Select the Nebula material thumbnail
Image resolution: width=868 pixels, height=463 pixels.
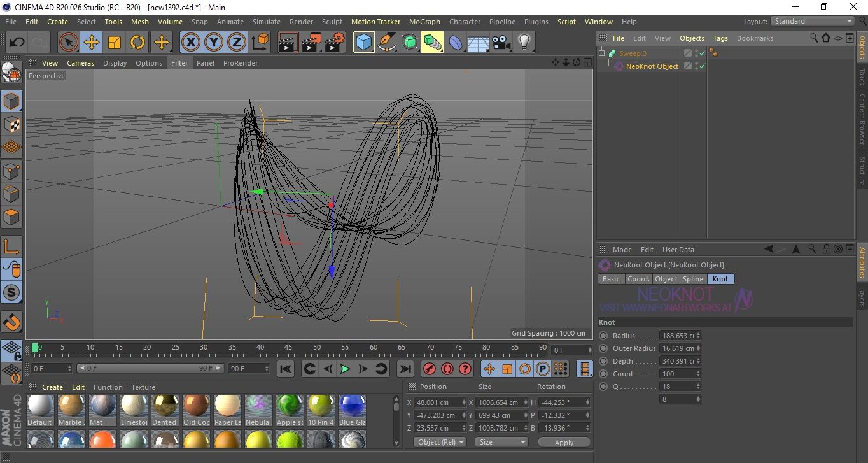[258, 406]
